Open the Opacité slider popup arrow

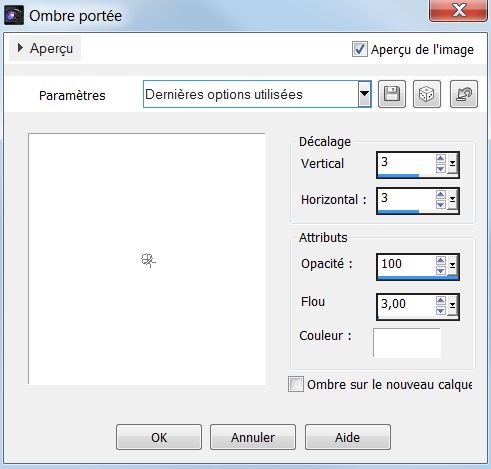click(x=452, y=265)
